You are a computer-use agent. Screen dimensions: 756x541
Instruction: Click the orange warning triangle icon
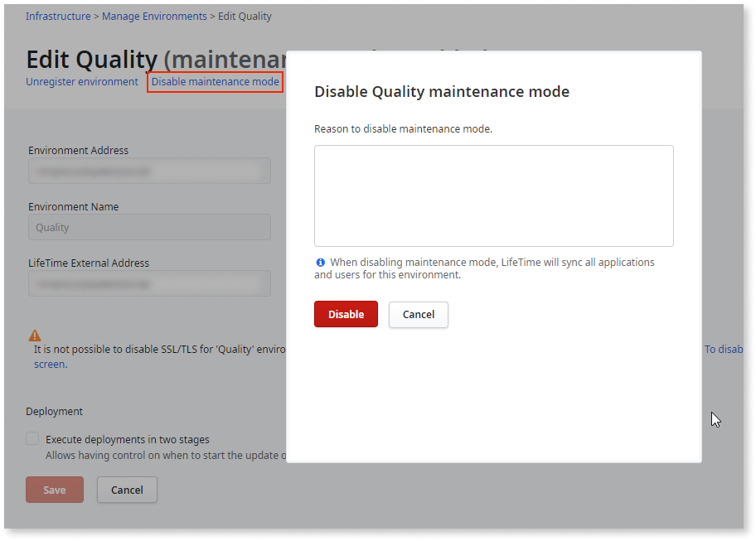pos(34,335)
